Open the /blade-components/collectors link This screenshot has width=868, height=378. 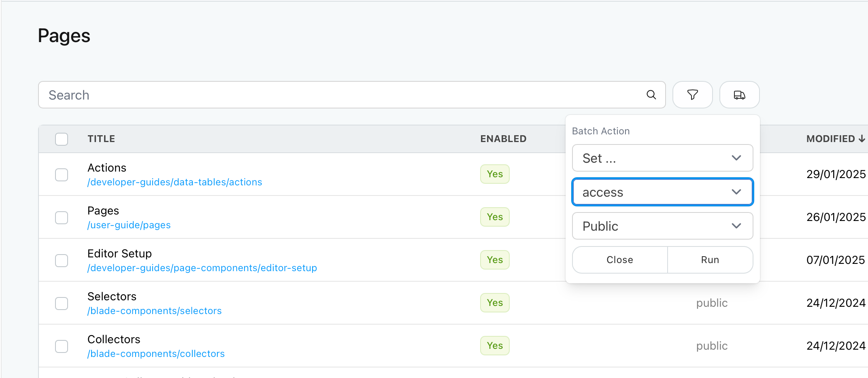156,354
